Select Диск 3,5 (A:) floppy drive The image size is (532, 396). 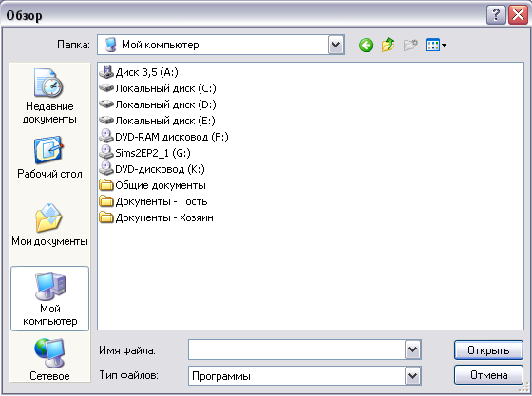click(x=139, y=72)
